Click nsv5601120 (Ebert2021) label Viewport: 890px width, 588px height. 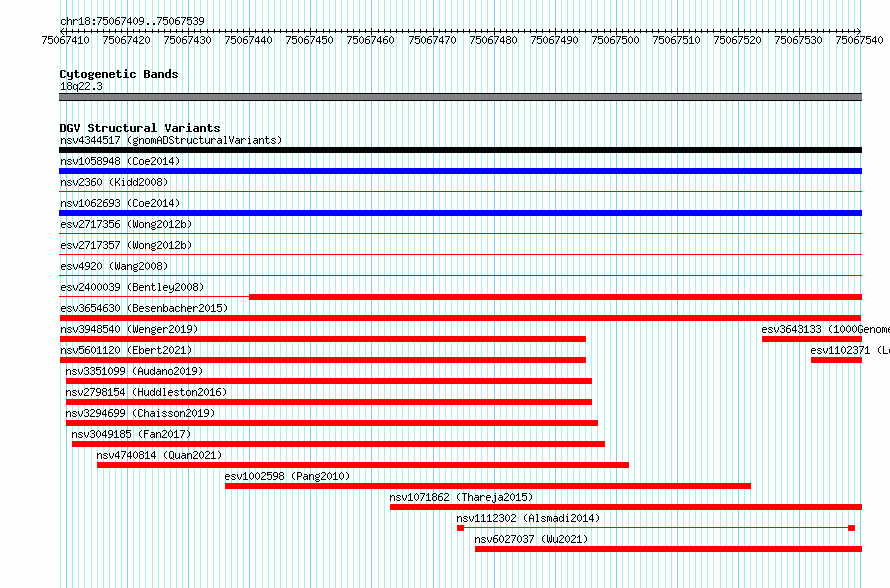click(126, 350)
